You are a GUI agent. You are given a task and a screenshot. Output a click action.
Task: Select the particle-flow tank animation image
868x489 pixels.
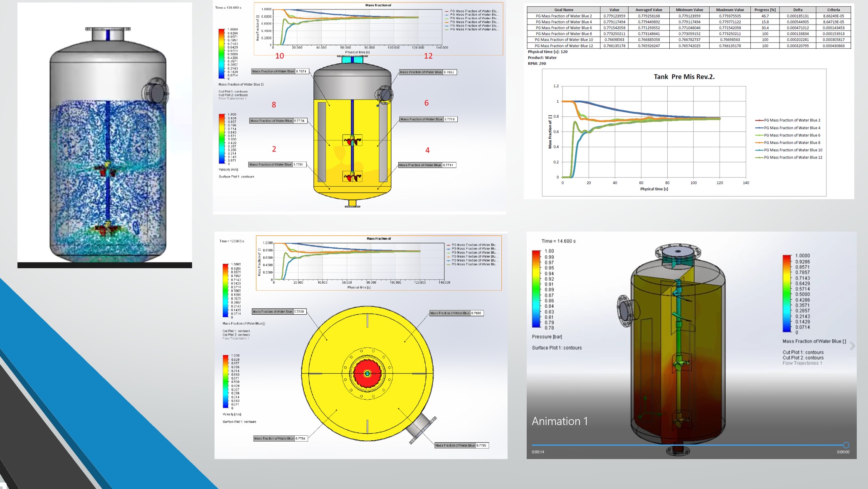(105, 135)
